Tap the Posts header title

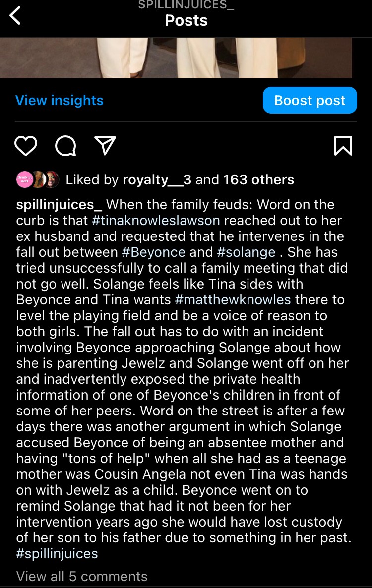point(186,21)
